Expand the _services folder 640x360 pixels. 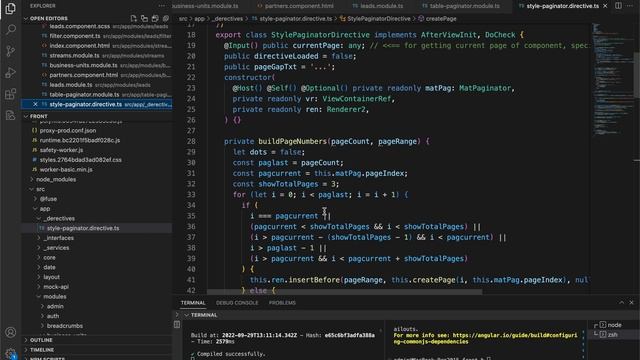point(56,248)
